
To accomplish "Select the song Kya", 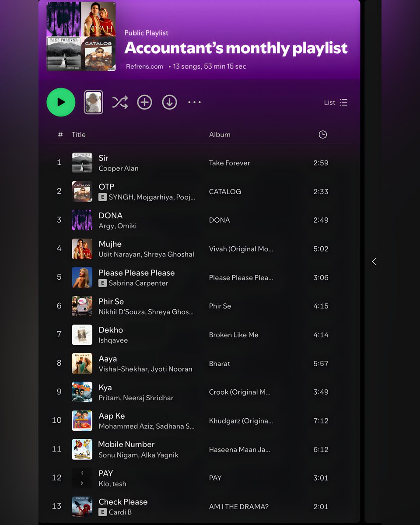I will click(105, 388).
